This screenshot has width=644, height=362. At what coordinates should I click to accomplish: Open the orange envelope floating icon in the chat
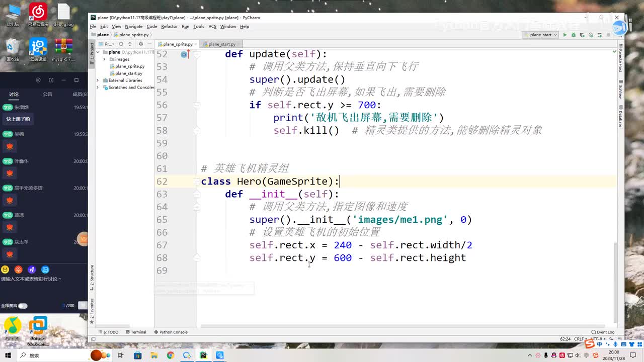click(x=83, y=239)
